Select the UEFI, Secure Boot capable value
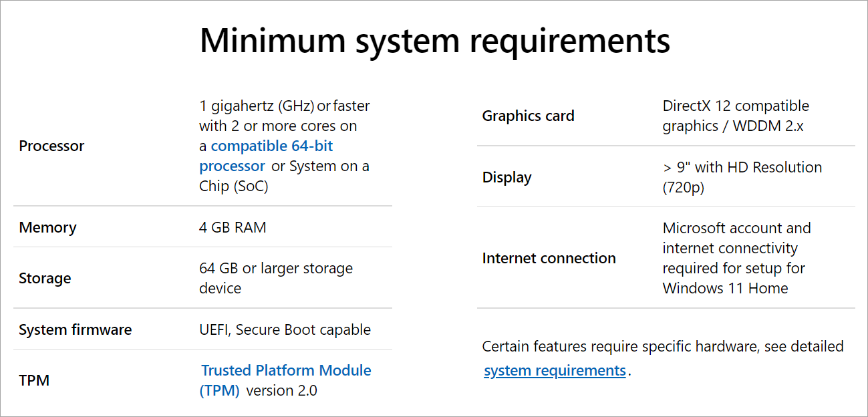 [x=285, y=329]
